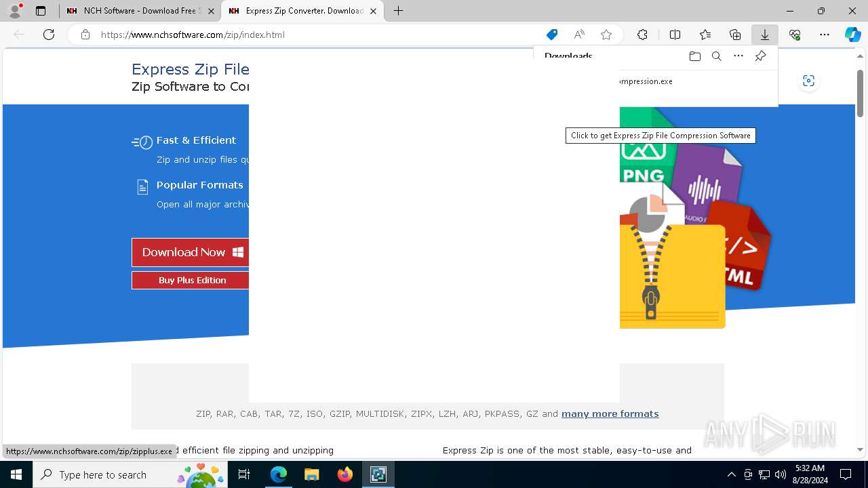Open the volume control tray icon

(x=781, y=474)
